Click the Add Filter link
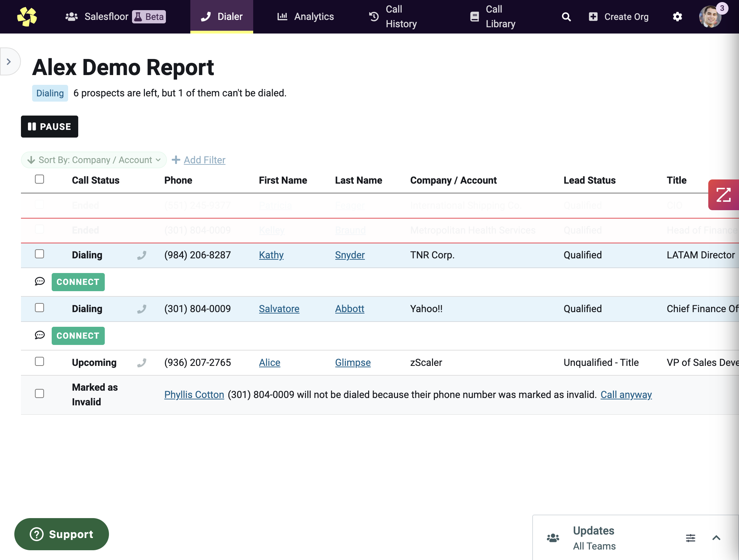The height and width of the screenshot is (560, 739). pyautogui.click(x=205, y=160)
